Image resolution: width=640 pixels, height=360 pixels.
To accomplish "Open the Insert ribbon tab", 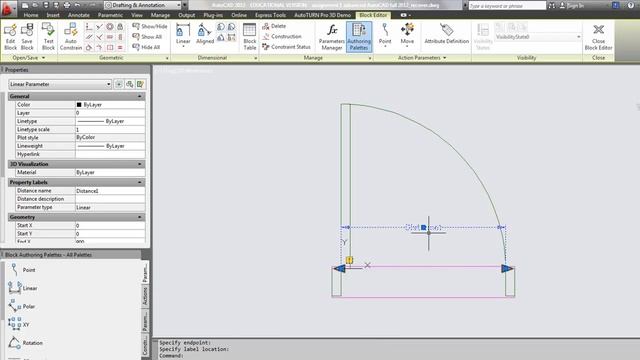I will 53,15.
